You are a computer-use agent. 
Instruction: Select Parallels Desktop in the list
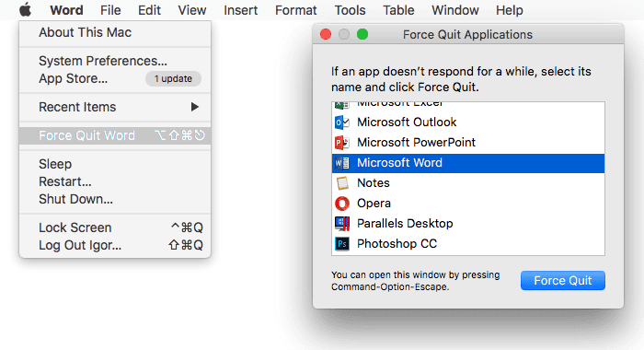[468, 223]
